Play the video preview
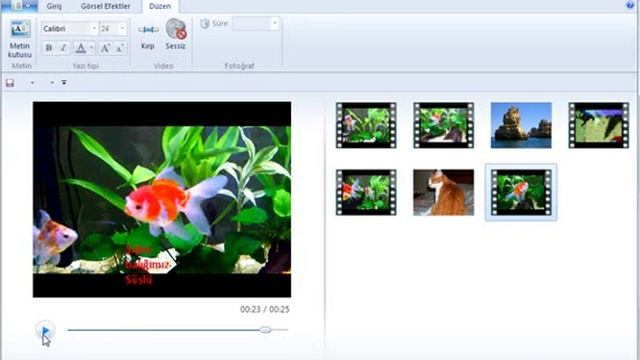The height and width of the screenshot is (360, 640). point(45,330)
